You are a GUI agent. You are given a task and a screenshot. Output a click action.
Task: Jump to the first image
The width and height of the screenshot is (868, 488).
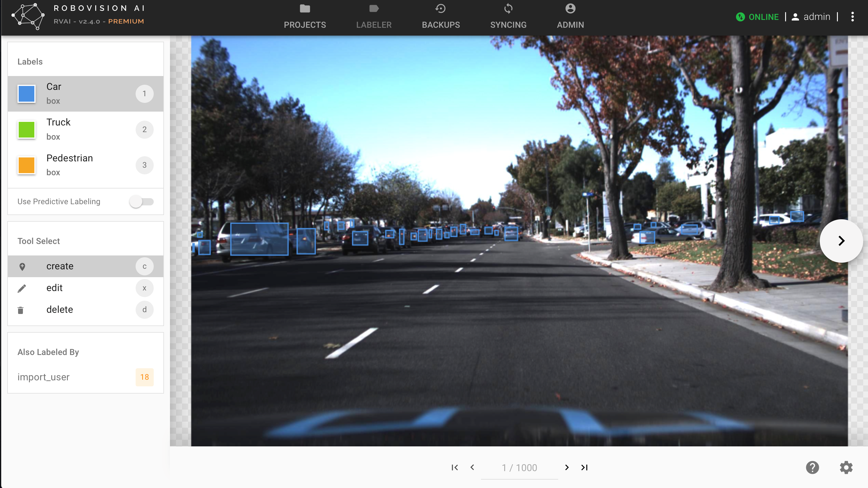point(454,467)
